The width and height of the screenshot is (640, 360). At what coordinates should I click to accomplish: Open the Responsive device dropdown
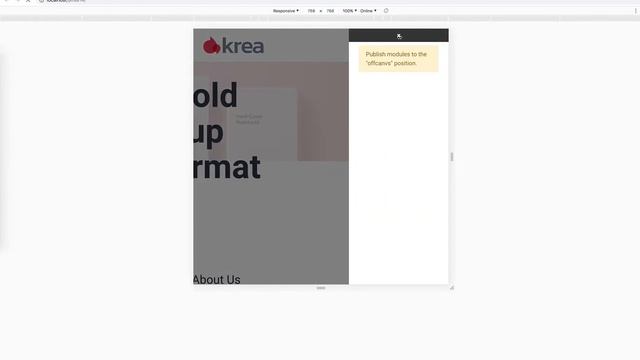coord(286,11)
